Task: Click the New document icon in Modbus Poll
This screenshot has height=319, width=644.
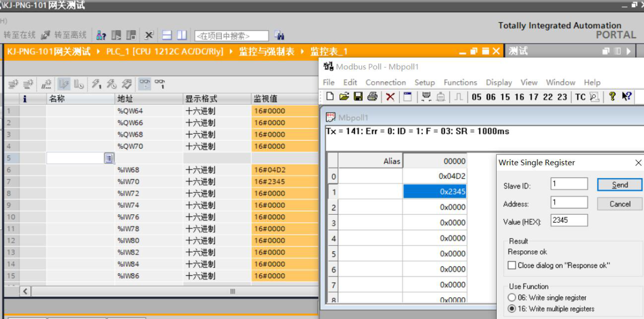Action: (x=330, y=96)
